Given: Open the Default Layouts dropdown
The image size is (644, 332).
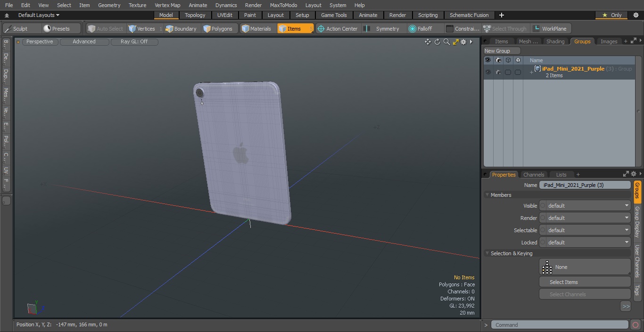Looking at the screenshot, I should [39, 15].
